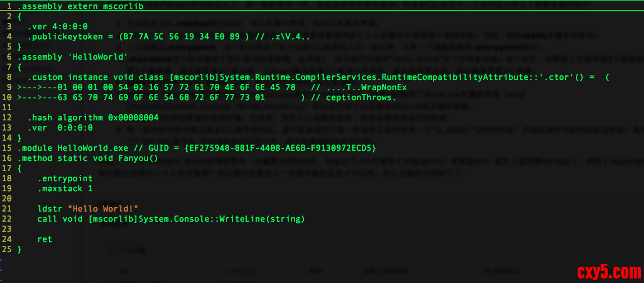
Task: Click the '.maxstack 1' directive
Action: pyautogui.click(x=65, y=188)
